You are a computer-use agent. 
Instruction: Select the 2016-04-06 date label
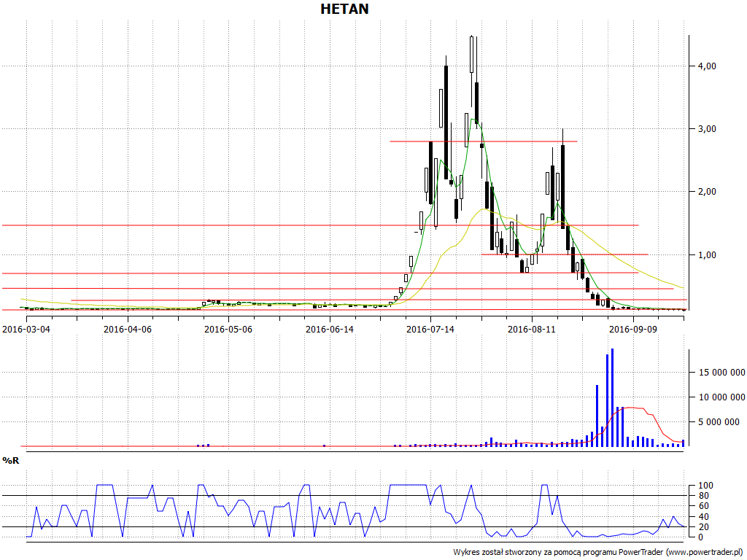pos(127,329)
